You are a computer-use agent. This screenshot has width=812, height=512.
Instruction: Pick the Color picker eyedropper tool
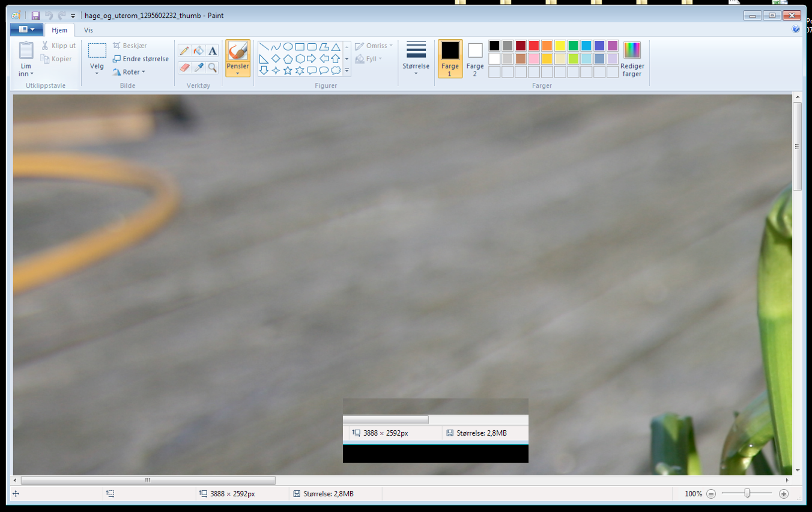pyautogui.click(x=198, y=67)
